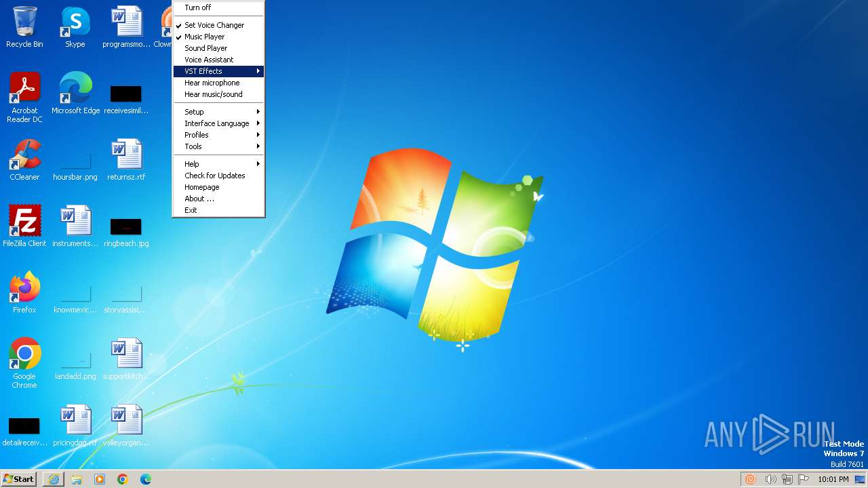Image resolution: width=868 pixels, height=488 pixels.
Task: Open the FileZilla Client shortcut
Action: coord(24,226)
